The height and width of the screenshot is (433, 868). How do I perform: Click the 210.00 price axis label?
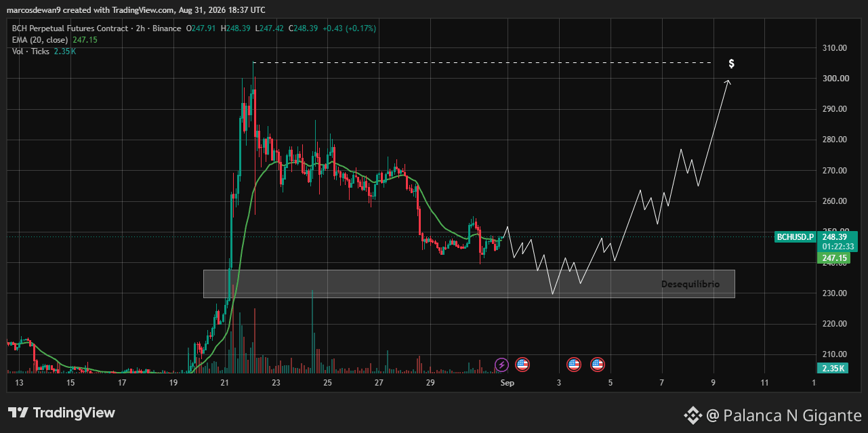tap(834, 354)
